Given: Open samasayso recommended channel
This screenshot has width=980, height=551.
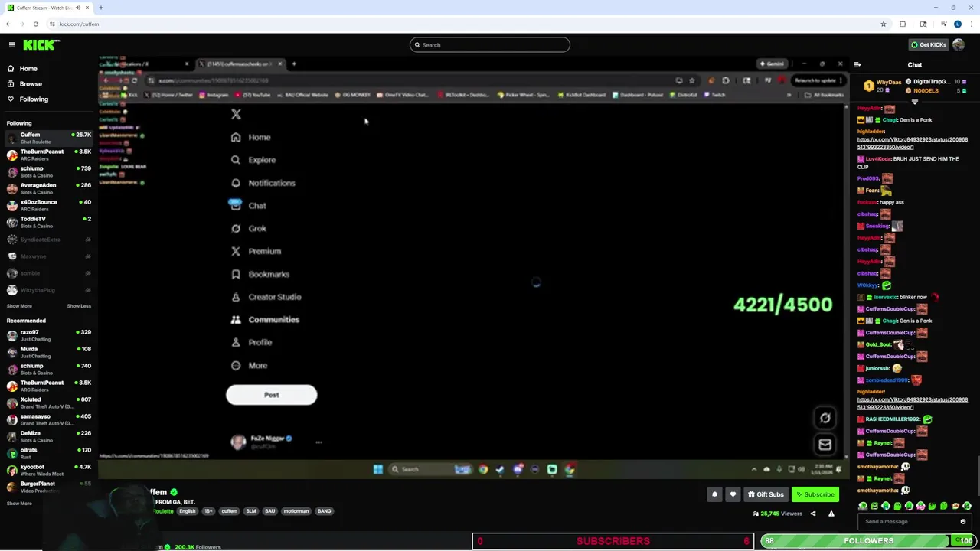Looking at the screenshot, I should (48, 419).
